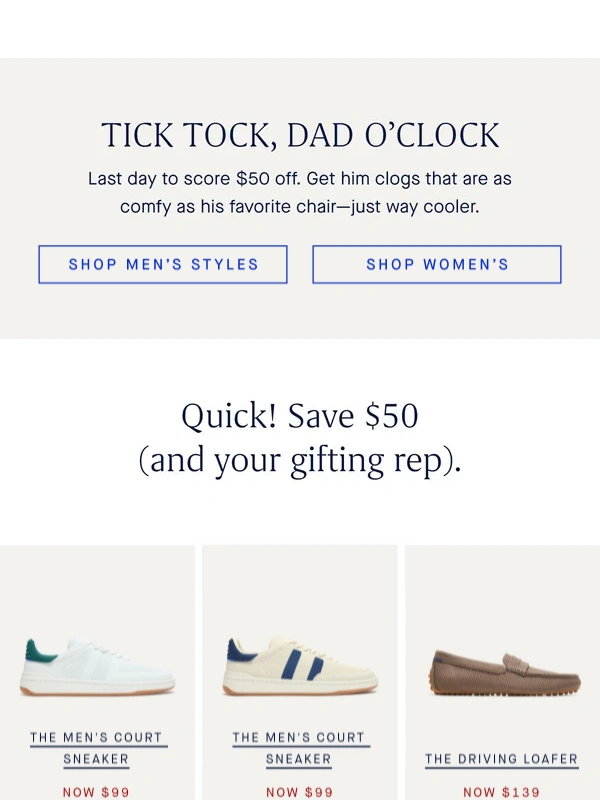
Task: Click the green heel tab on the white sneaker
Action: click(x=41, y=651)
